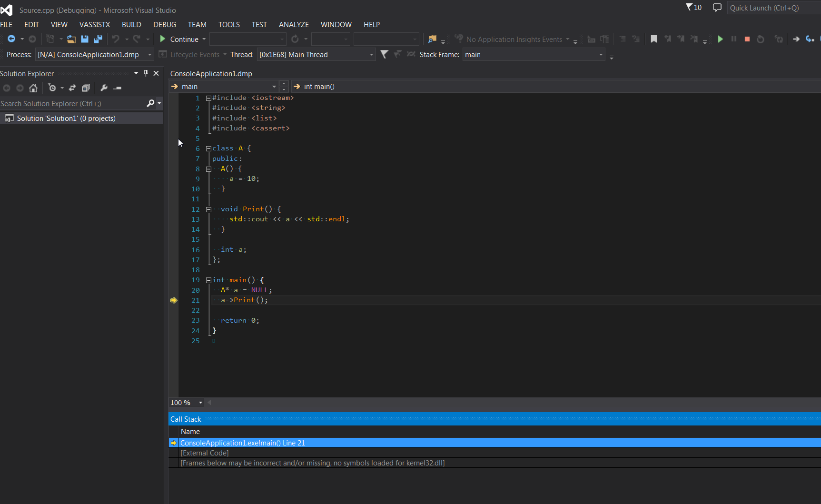The height and width of the screenshot is (504, 821).
Task: Click Pending Changes Filter clock icon
Action: point(52,88)
